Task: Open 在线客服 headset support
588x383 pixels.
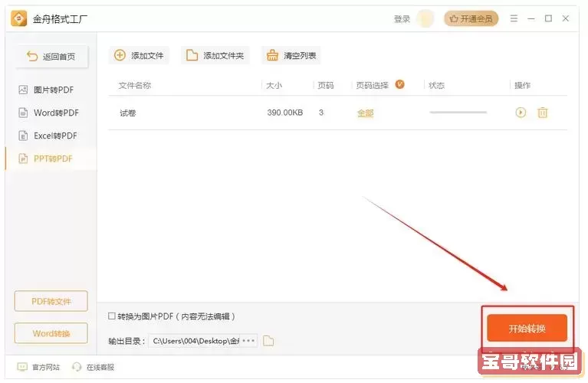Action: 94,367
